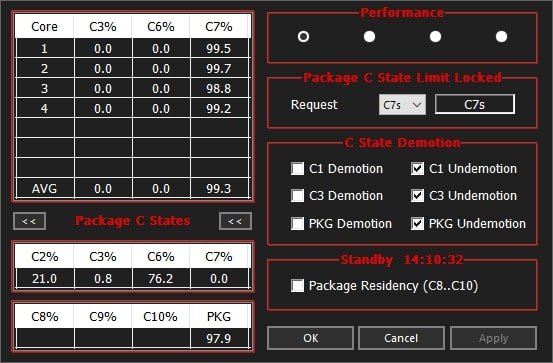Click the C State Demotion heading
The width and height of the screenshot is (553, 363).
pos(402,143)
